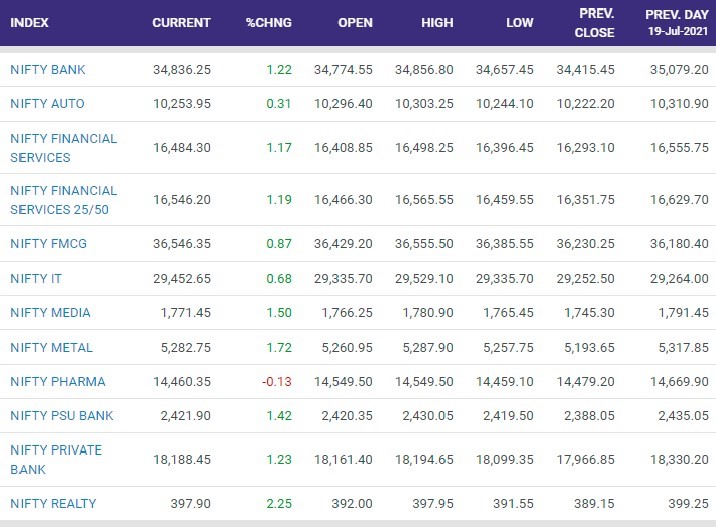Screen dimensions: 716x527
Task: Click the HIGH column header
Action: point(437,23)
